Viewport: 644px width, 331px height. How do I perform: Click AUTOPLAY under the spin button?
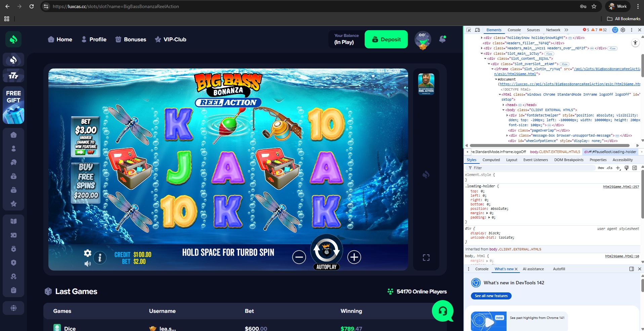[326, 267]
